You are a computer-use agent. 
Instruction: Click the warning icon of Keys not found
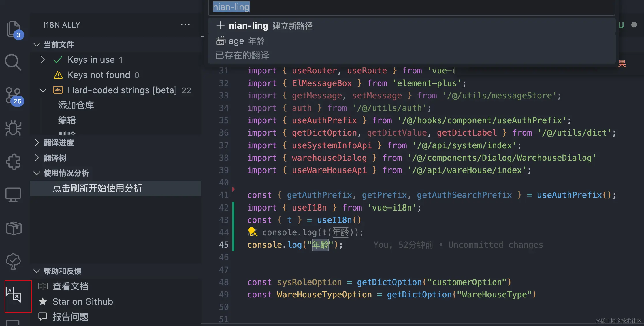58,75
